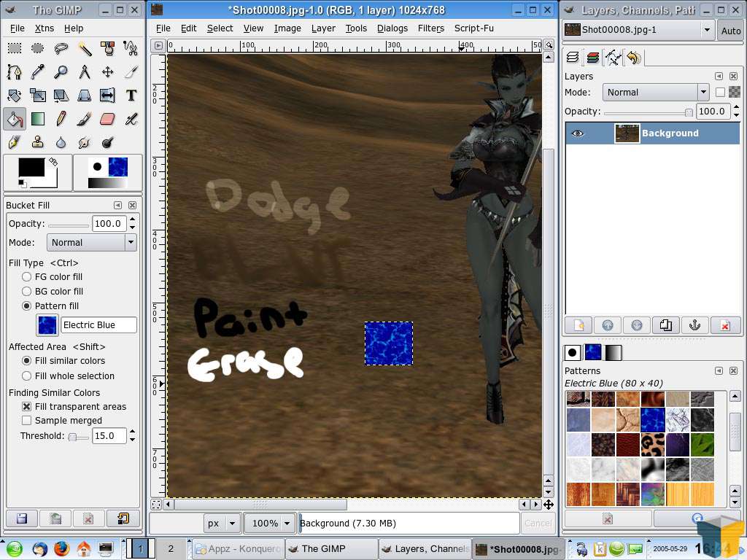
Task: Select the Paths tool
Action: (15, 72)
